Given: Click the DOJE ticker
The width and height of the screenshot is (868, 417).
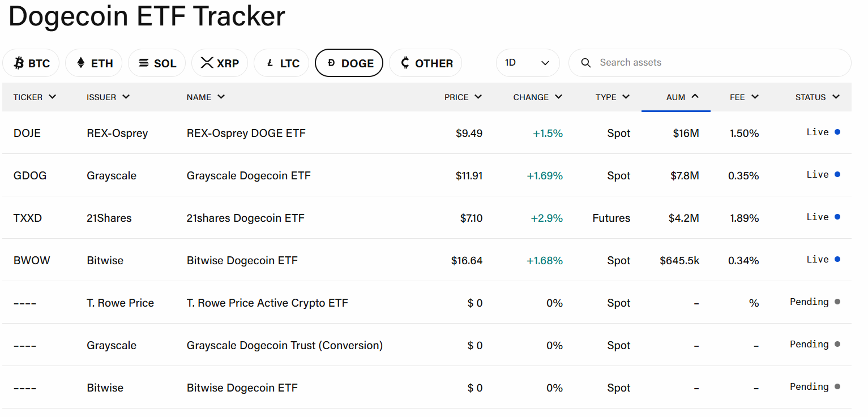Looking at the screenshot, I should click(27, 134).
